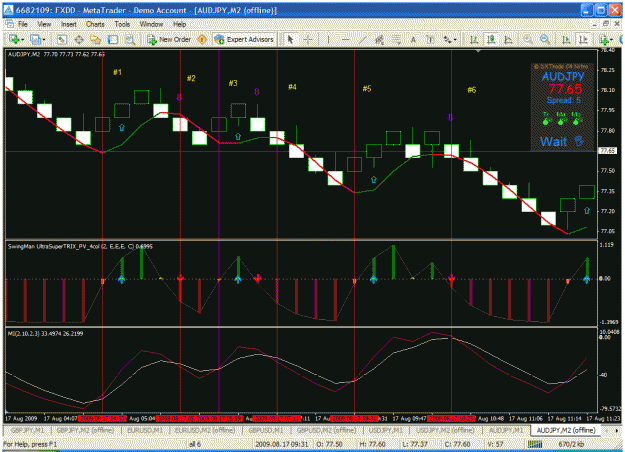The width and height of the screenshot is (625, 452).
Task: Click the 77.65 current price axis marker
Action: click(607, 151)
